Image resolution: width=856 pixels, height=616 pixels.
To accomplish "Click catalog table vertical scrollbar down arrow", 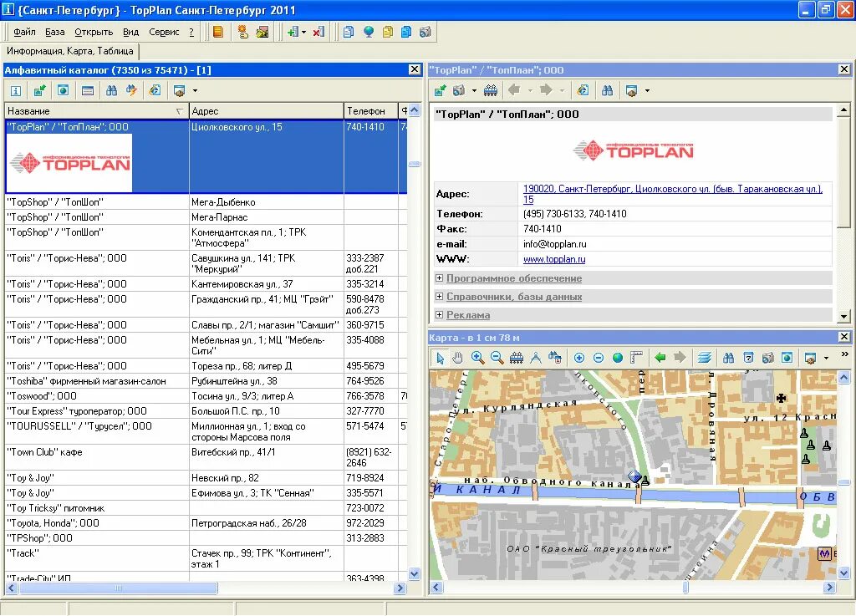I will pos(414,574).
